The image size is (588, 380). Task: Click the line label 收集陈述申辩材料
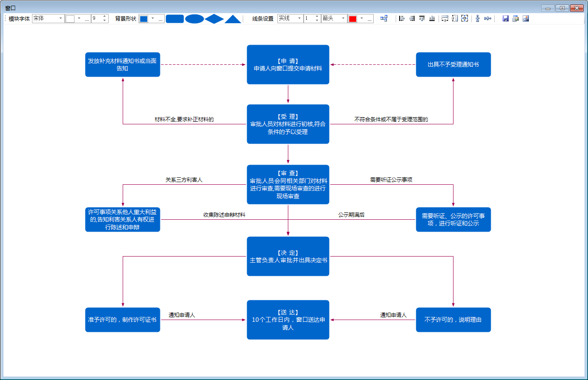pyautogui.click(x=224, y=215)
